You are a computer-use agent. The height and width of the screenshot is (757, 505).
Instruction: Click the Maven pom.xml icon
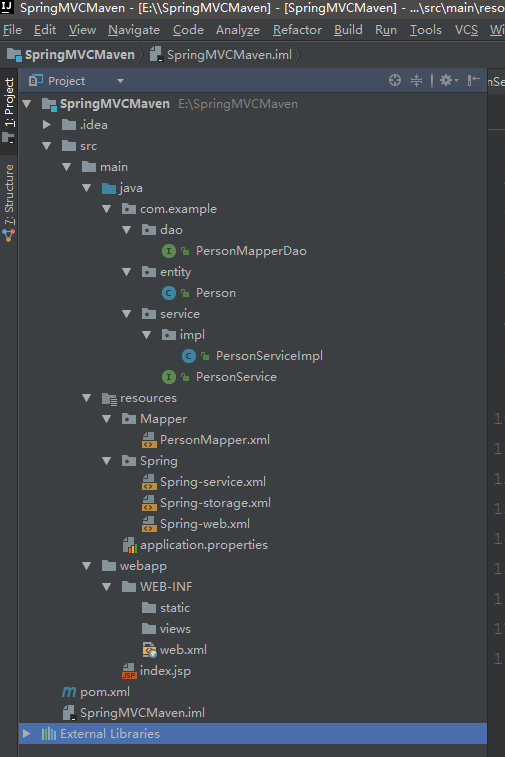(69, 692)
